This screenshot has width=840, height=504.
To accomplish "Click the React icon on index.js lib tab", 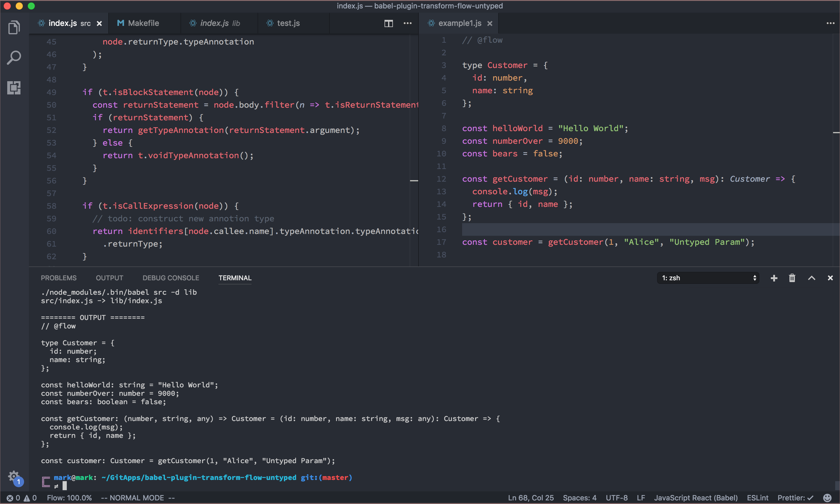I will point(193,23).
